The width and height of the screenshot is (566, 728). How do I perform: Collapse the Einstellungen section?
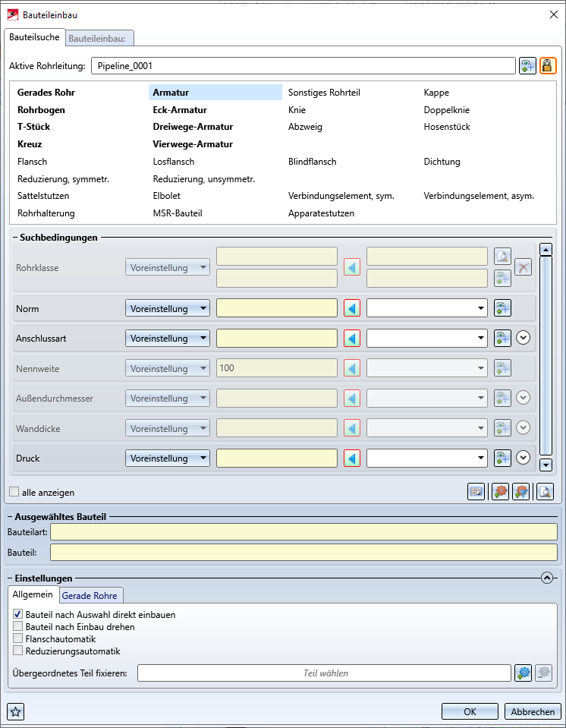[548, 578]
